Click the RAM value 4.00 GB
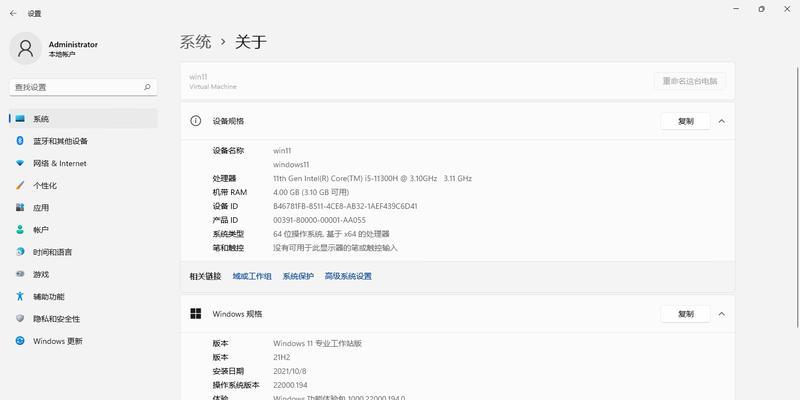This screenshot has width=800, height=400. click(311, 192)
